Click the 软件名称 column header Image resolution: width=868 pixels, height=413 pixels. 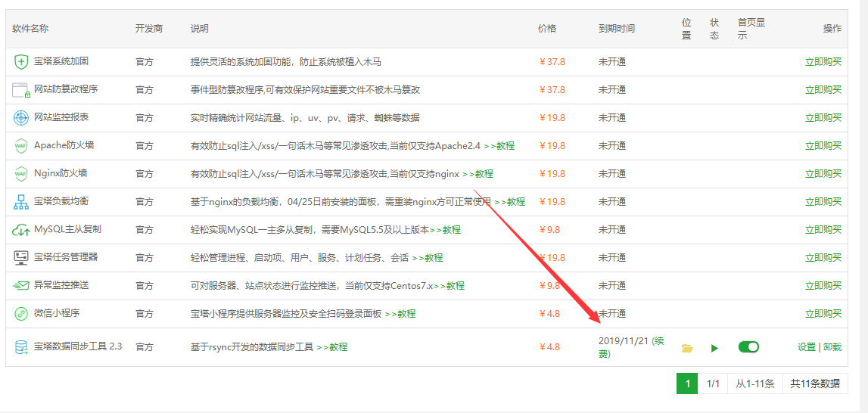pos(30,28)
